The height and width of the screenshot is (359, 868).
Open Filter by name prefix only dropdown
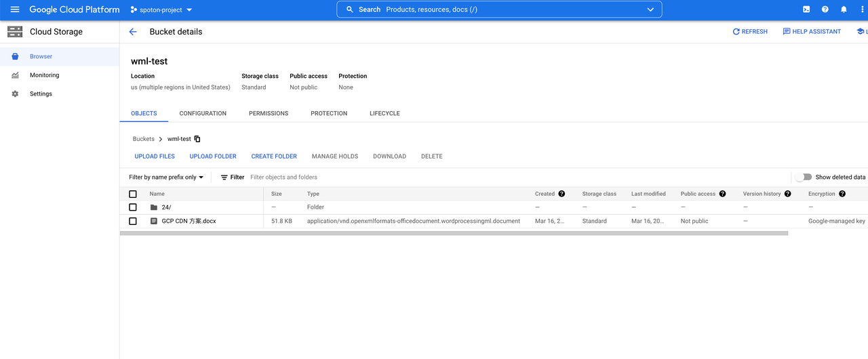(x=166, y=177)
